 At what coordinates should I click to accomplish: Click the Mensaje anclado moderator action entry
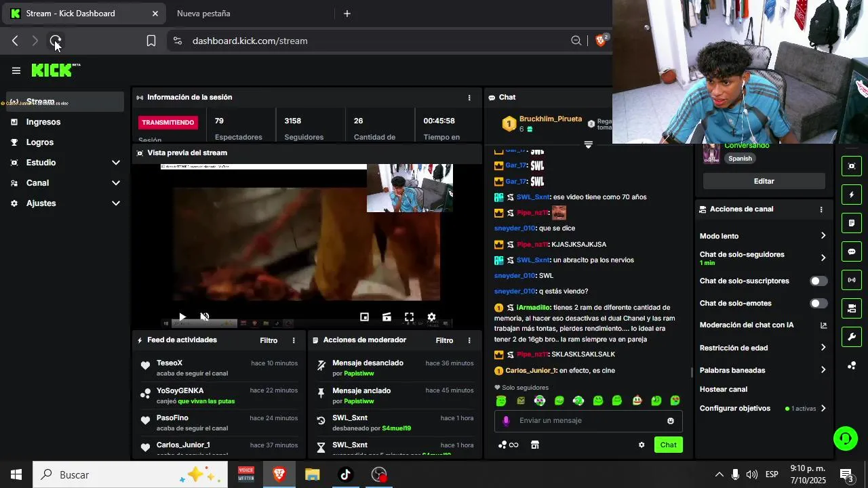coord(395,396)
